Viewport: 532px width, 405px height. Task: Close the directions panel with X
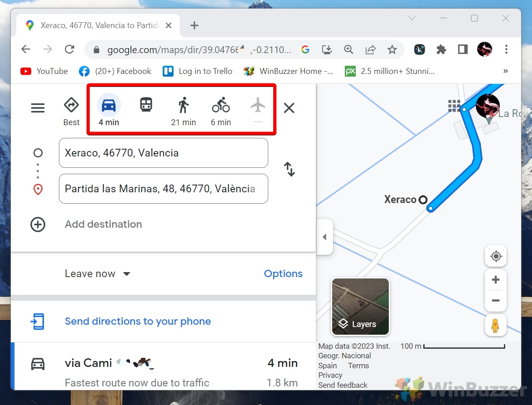pos(289,108)
